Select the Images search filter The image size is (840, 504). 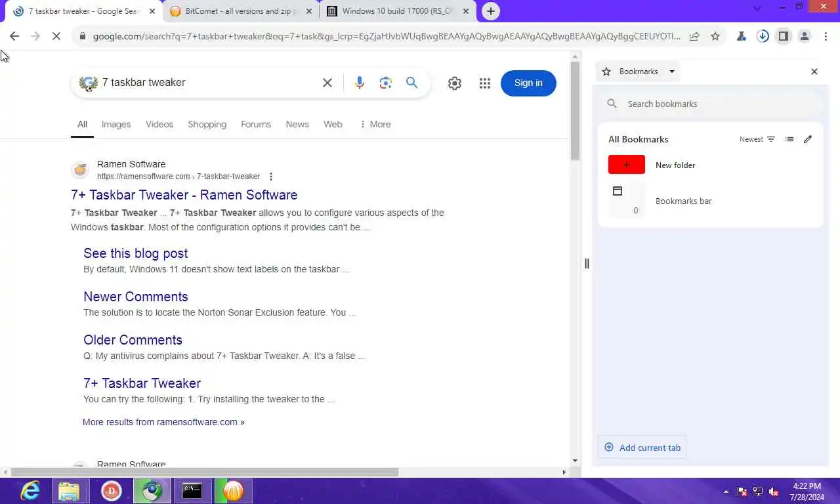point(116,124)
